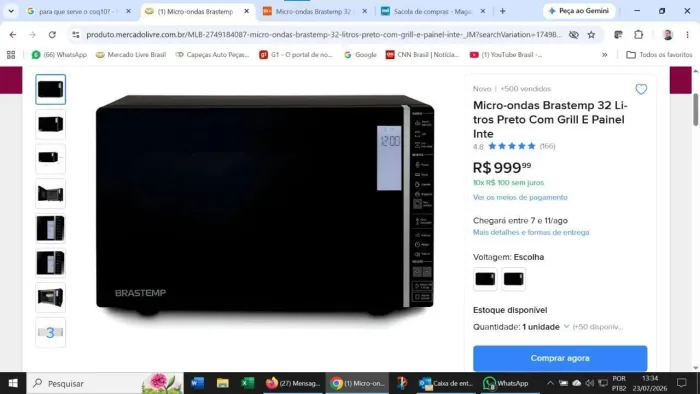Open 'Todos os favoritos' folder
700x394 pixels.
(659, 54)
